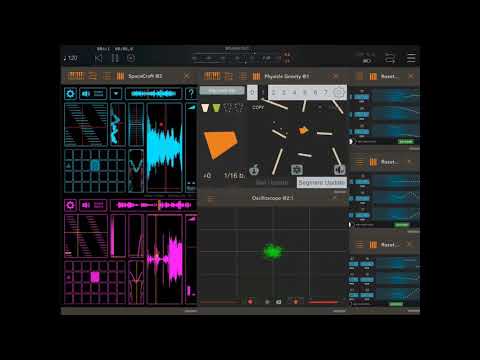This screenshot has width=480, height=360.
Task: Open cyan SpaceCraft settings gear
Action: click(70, 94)
